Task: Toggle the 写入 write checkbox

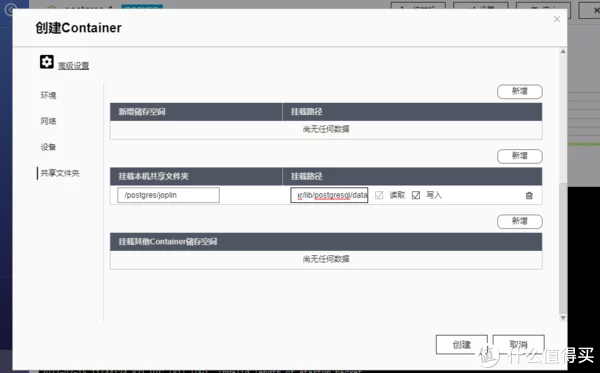Action: click(x=416, y=195)
